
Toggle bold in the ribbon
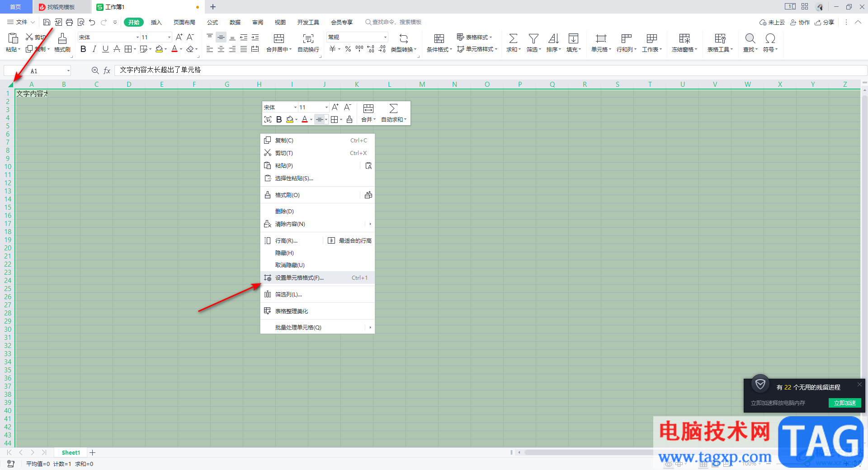point(83,49)
